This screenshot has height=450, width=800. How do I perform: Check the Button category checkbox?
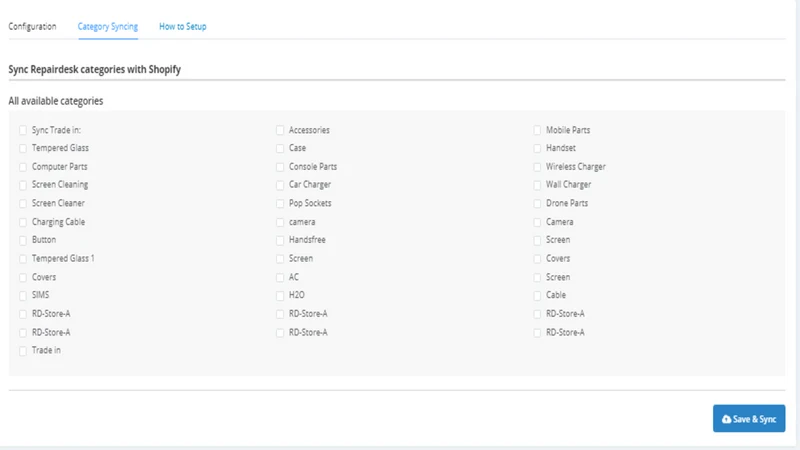coord(23,240)
